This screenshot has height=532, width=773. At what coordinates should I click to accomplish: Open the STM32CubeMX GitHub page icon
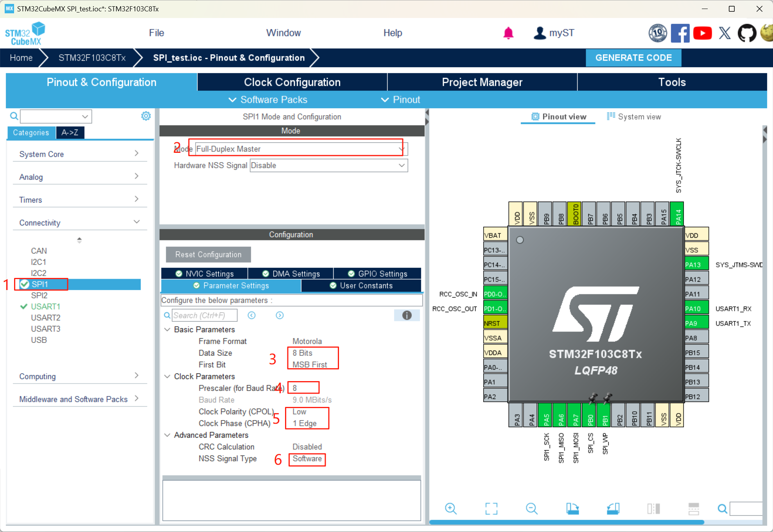point(747,33)
